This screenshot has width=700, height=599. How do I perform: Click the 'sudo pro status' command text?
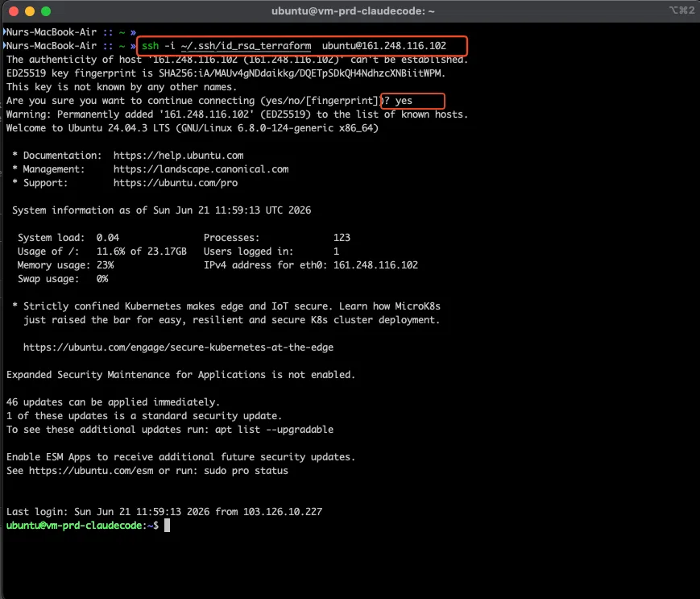tap(246, 471)
